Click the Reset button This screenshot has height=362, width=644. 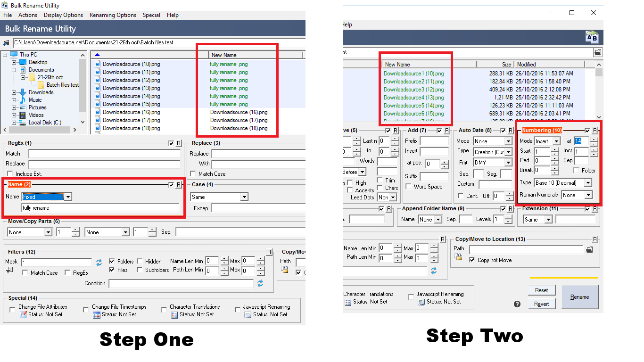click(x=541, y=290)
